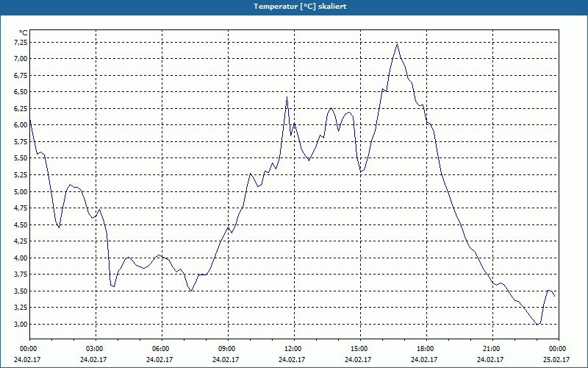
Task: Click the '03:00' time label on the x-axis
Action: click(x=94, y=349)
